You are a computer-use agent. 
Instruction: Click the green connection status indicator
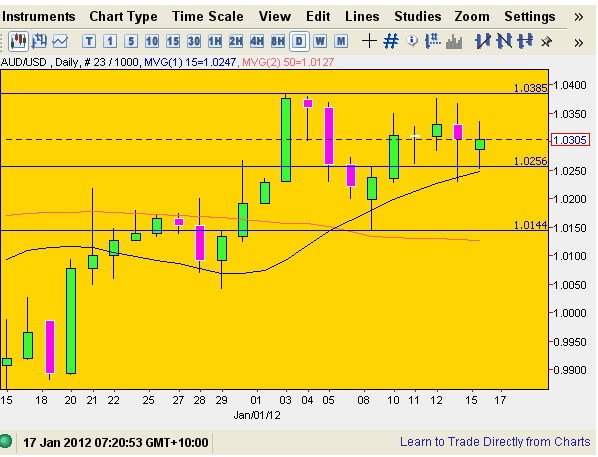(x=6, y=441)
